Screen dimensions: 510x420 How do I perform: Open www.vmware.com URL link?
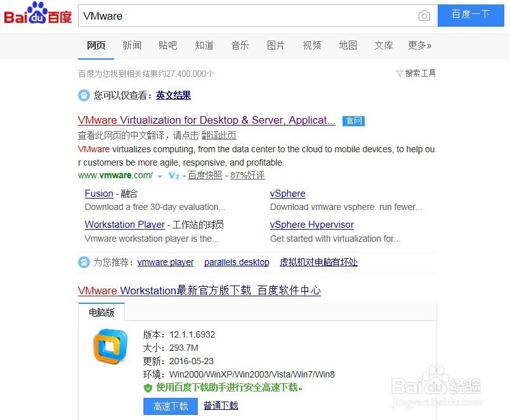click(x=115, y=175)
